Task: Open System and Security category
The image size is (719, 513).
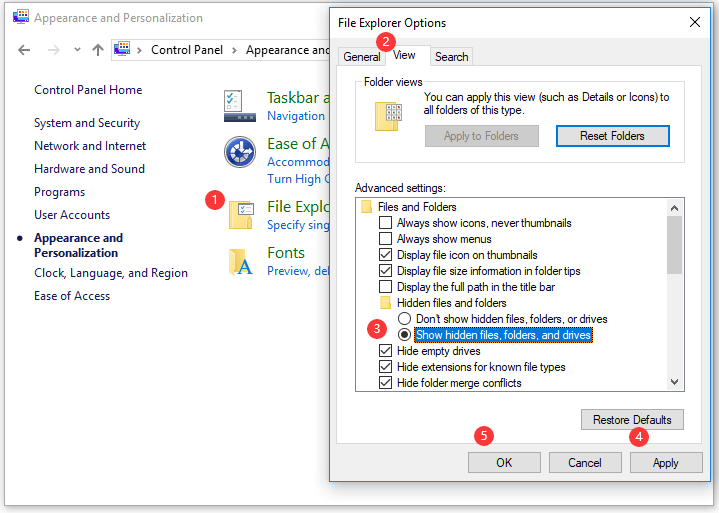Action: point(87,123)
